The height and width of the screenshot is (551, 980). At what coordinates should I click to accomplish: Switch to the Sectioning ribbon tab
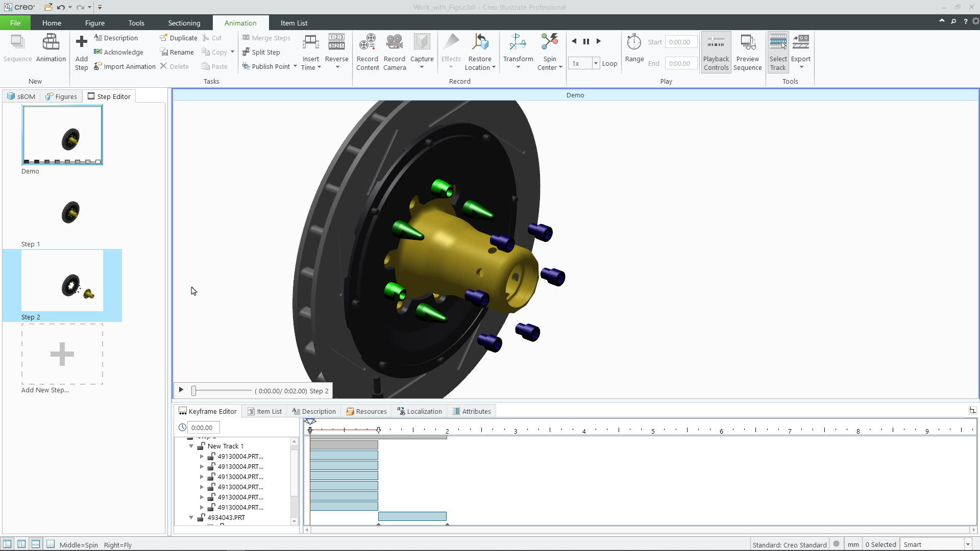184,23
